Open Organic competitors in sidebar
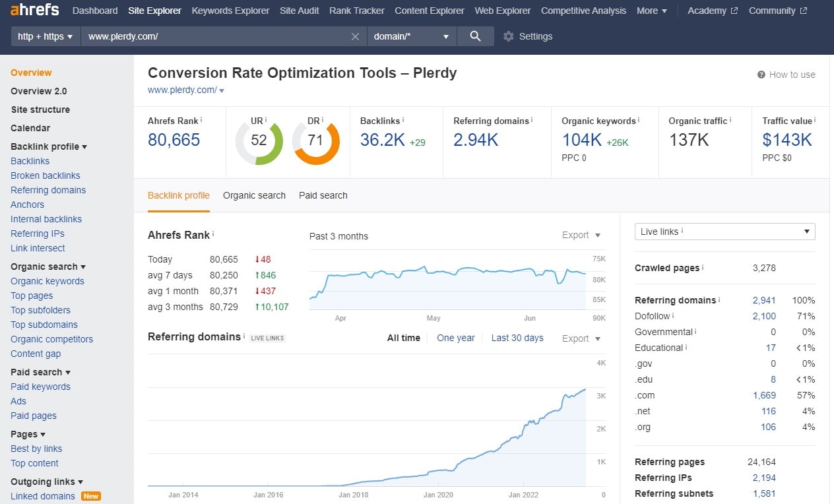This screenshot has width=834, height=504. 52,339
